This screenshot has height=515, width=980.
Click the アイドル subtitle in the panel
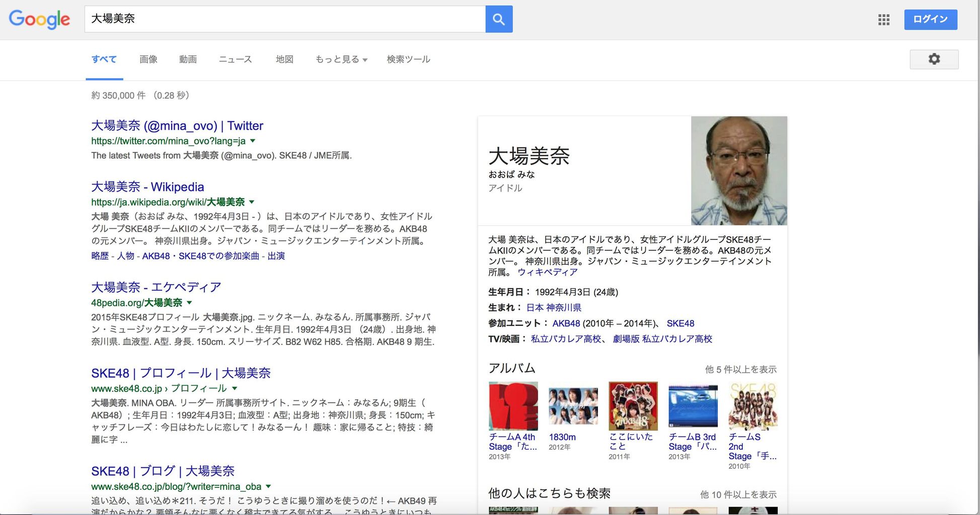point(505,188)
